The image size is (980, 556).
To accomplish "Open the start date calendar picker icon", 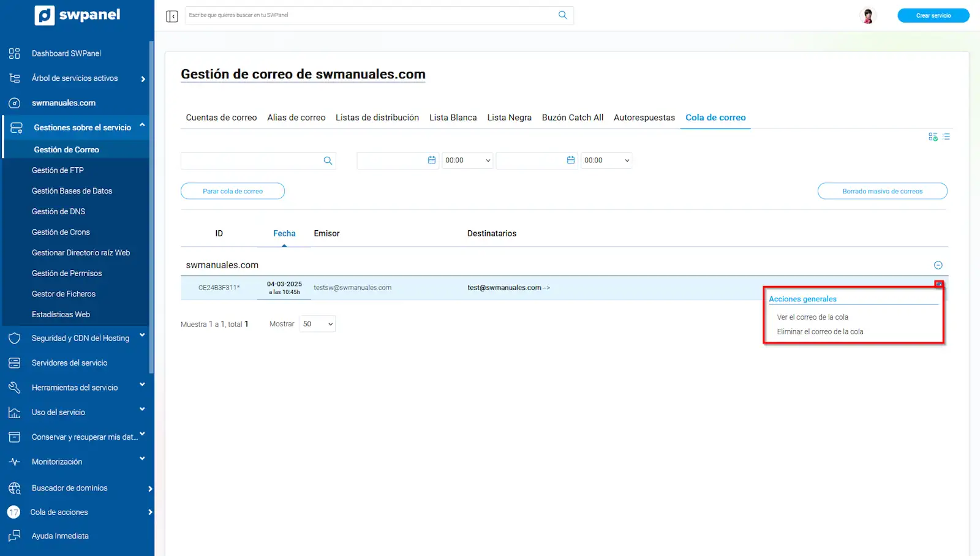I will click(x=432, y=160).
